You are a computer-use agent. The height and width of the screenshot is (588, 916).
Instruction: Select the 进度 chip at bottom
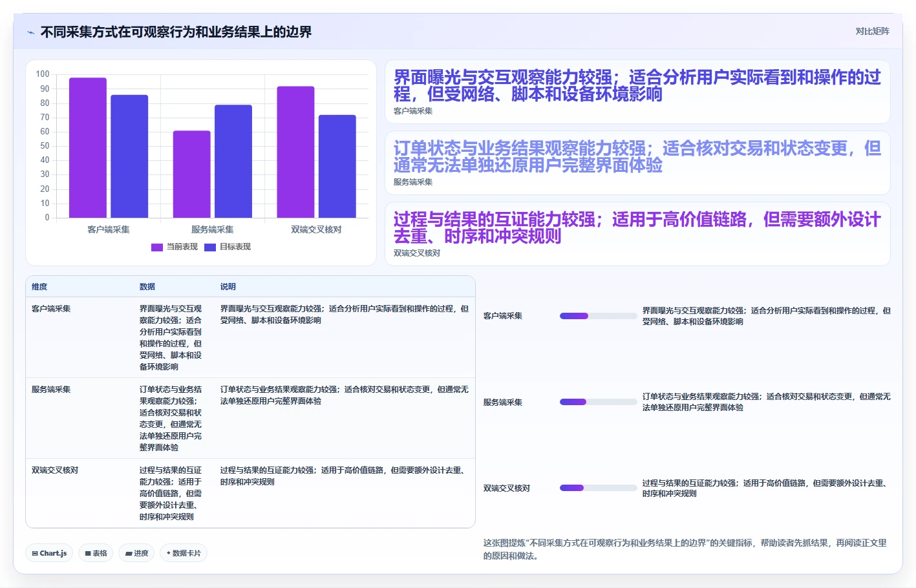click(136, 553)
